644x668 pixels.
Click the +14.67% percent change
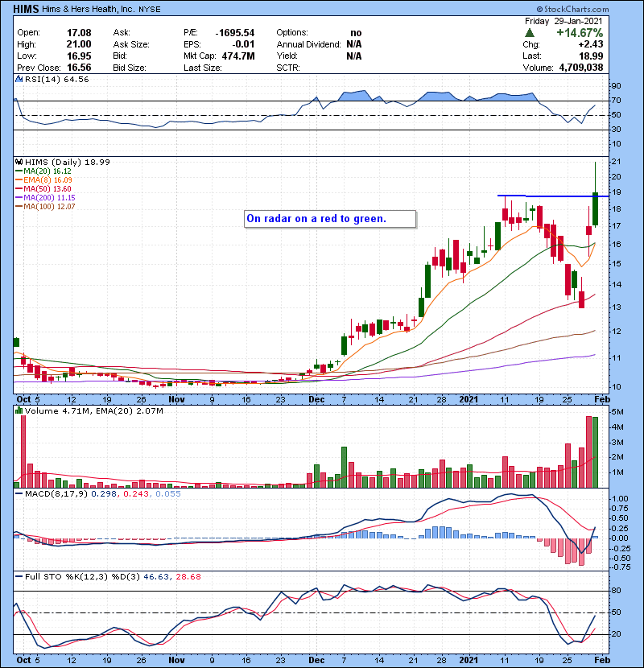pyautogui.click(x=580, y=33)
